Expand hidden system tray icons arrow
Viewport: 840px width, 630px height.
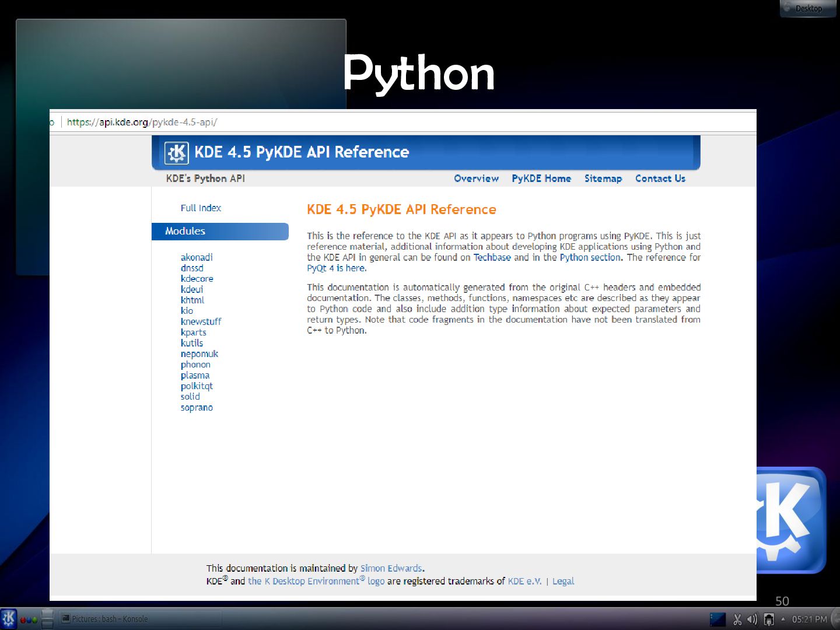[x=783, y=619]
